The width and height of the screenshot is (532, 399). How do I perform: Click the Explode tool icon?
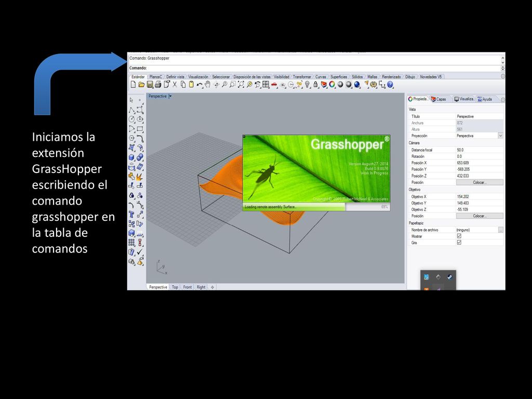140,176
